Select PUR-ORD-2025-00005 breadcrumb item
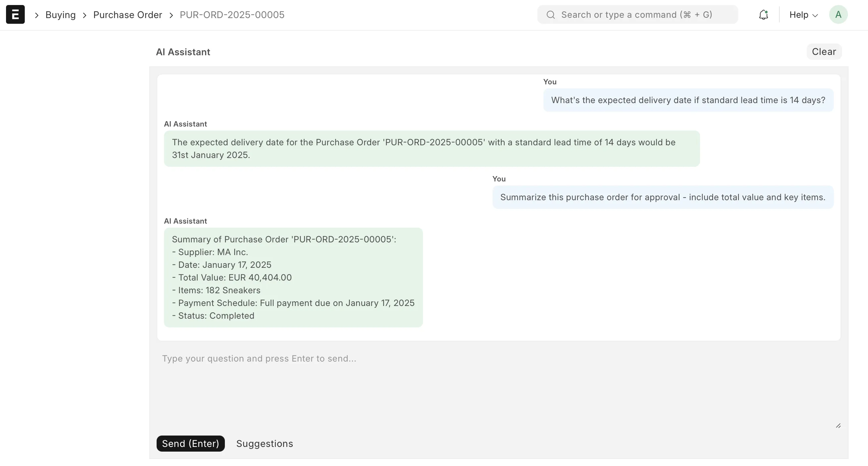 tap(232, 15)
